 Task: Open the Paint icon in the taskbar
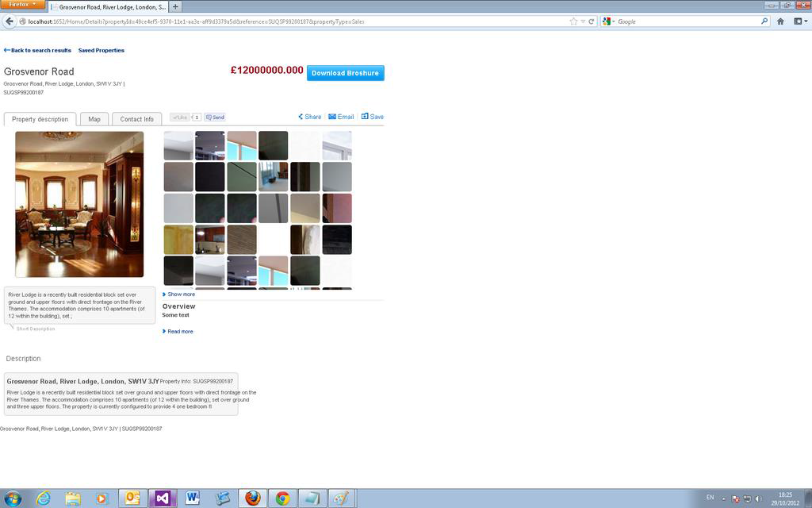tap(342, 498)
